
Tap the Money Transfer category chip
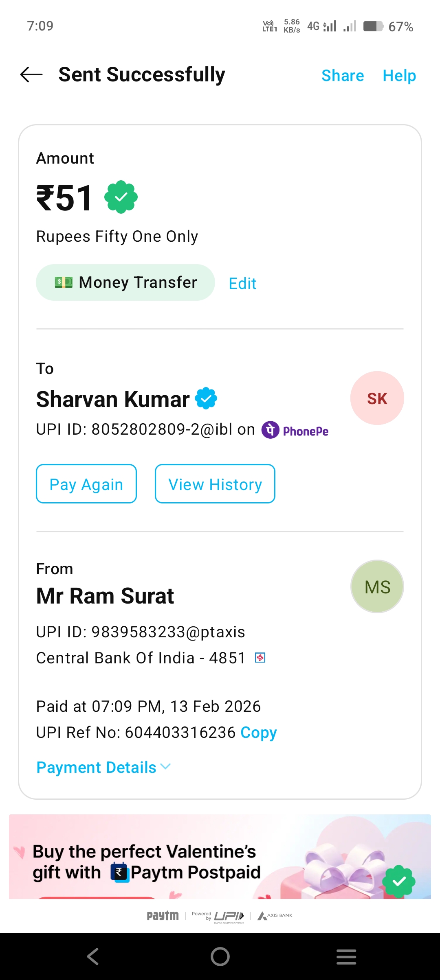[125, 282]
